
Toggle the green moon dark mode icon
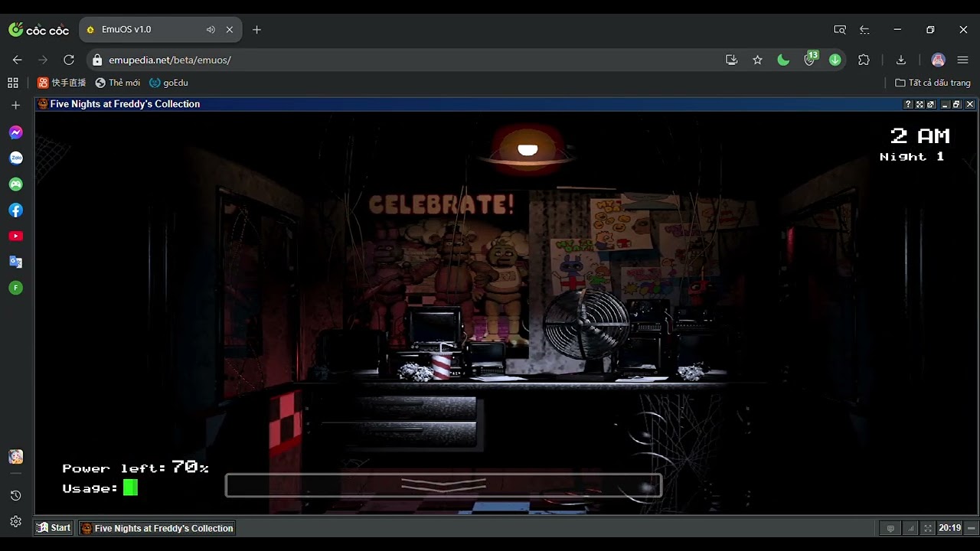pyautogui.click(x=783, y=60)
